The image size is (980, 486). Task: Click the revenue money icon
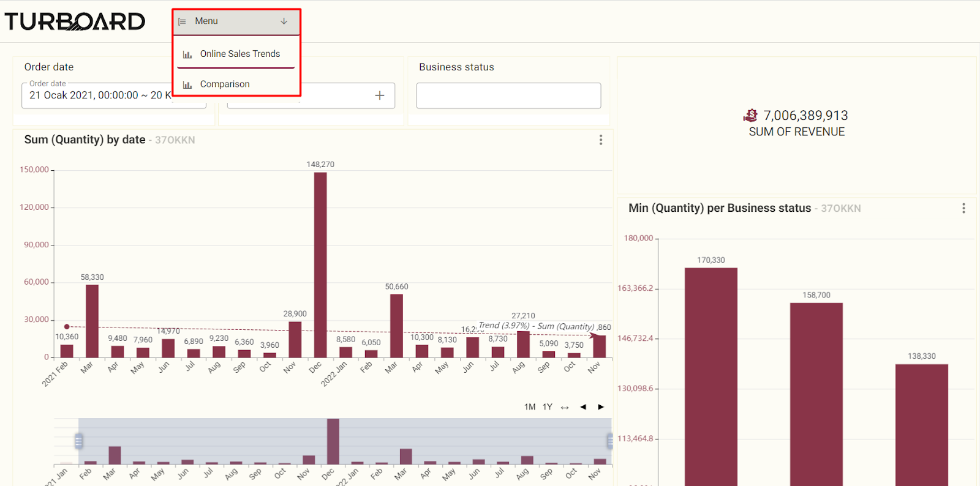pyautogui.click(x=750, y=115)
